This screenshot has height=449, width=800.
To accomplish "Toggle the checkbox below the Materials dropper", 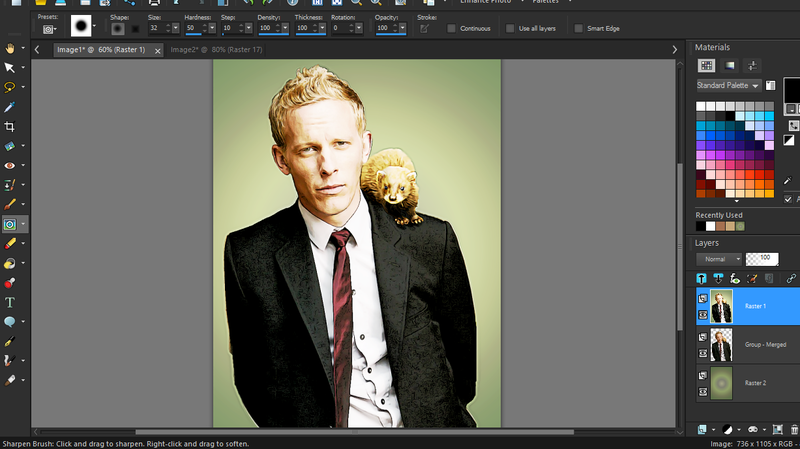I will point(788,199).
